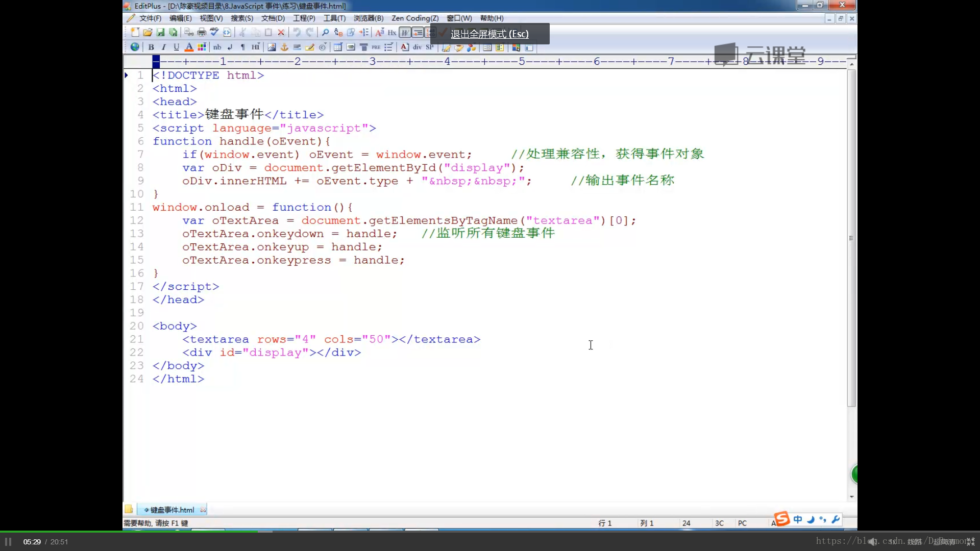Click the PRE preformatted tag icon
This screenshot has width=980, height=551.
tap(376, 47)
